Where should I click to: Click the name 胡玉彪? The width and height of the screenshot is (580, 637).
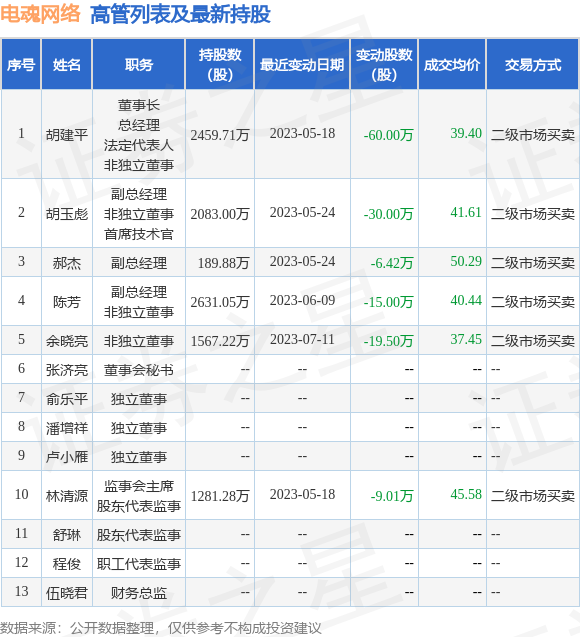(67, 214)
